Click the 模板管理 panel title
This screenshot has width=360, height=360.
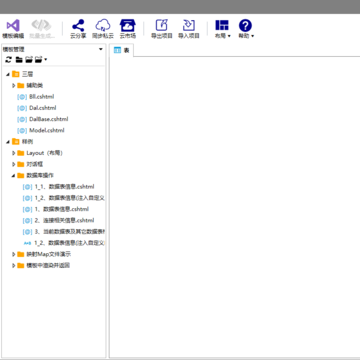pyautogui.click(x=14, y=49)
